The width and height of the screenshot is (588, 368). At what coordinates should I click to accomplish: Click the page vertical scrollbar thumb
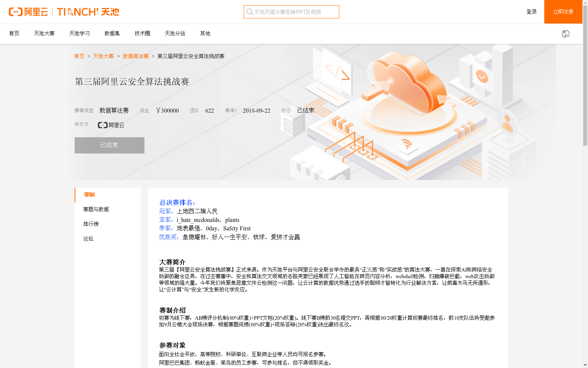point(585,75)
